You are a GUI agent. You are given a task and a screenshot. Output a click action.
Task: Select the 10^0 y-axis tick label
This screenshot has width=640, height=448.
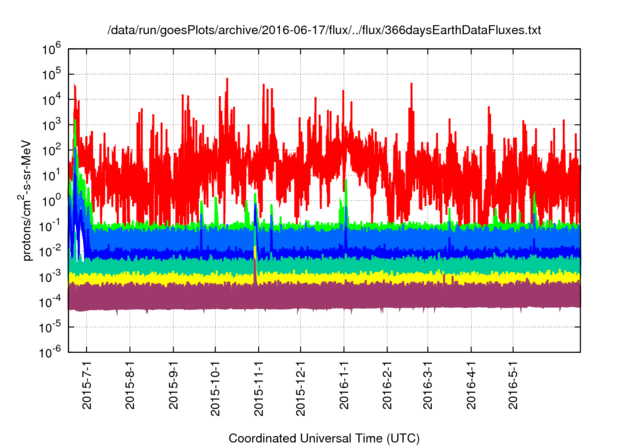coord(51,201)
